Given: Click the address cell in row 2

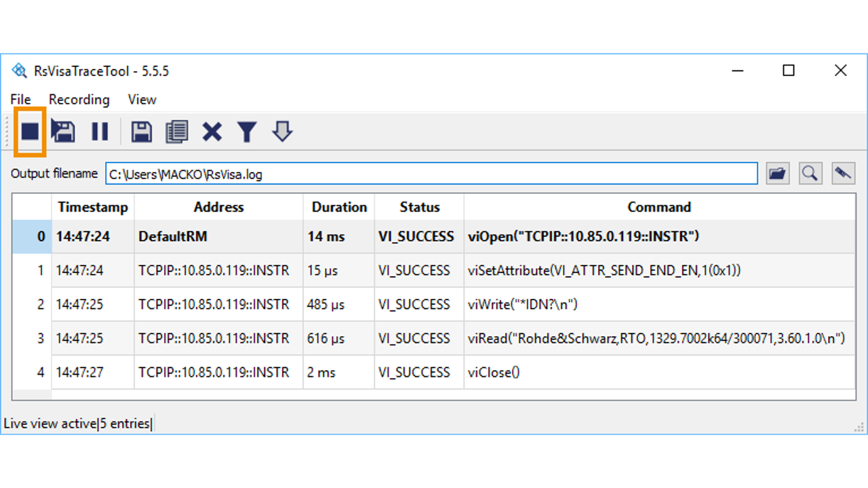Looking at the screenshot, I should pyautogui.click(x=218, y=304).
